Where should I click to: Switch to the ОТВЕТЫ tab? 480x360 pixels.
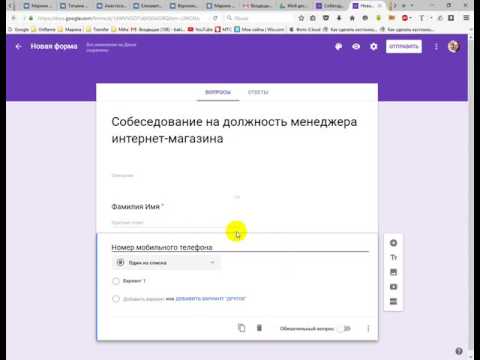[x=258, y=92]
